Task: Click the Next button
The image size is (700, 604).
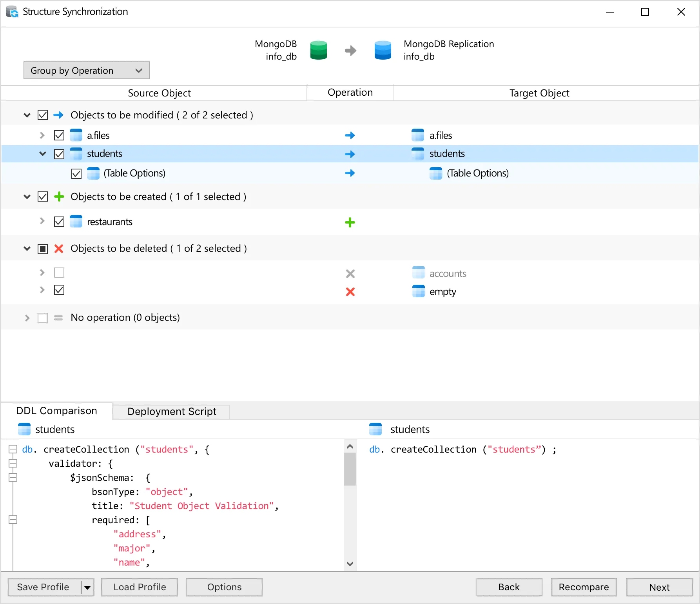Action: 659,587
